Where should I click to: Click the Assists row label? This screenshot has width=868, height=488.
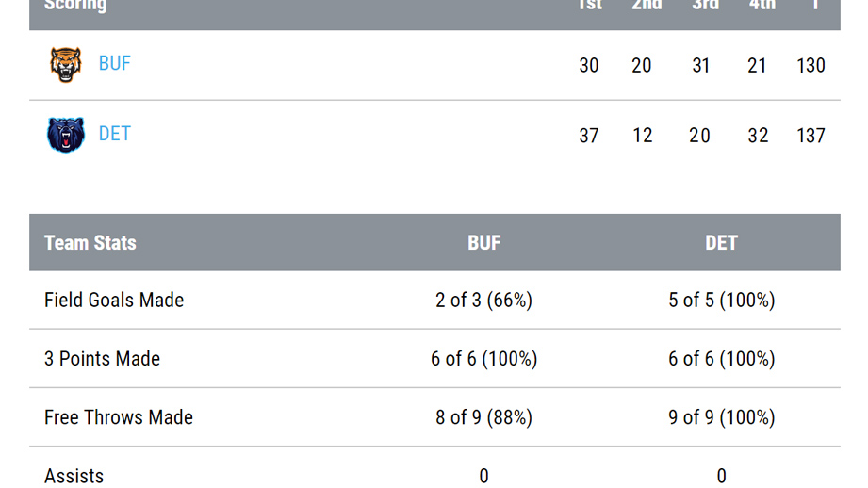pyautogui.click(x=74, y=476)
